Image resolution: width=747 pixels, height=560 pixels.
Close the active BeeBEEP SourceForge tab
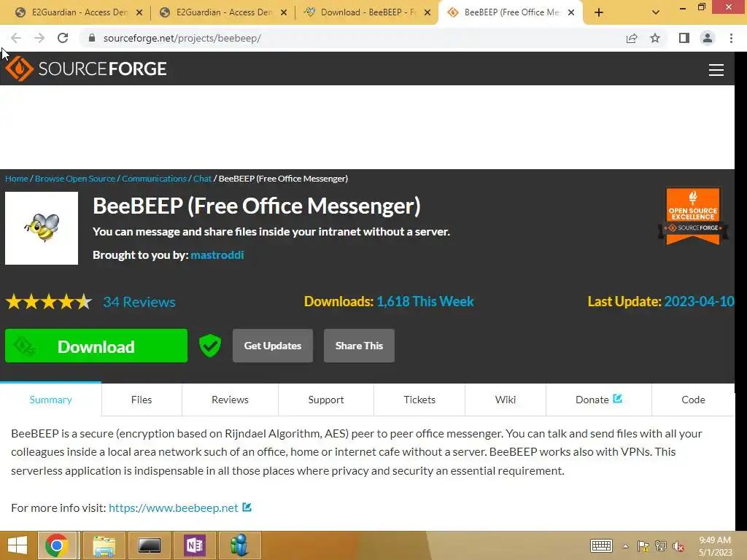tap(571, 13)
